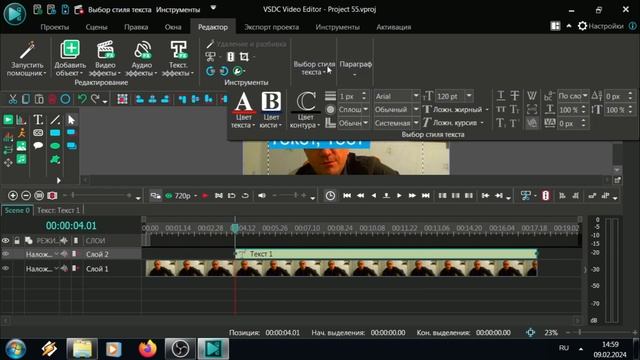640x360 pixels.
Task: Expand Выбор стиля текста dropdown in ribbon
Action: (314, 68)
